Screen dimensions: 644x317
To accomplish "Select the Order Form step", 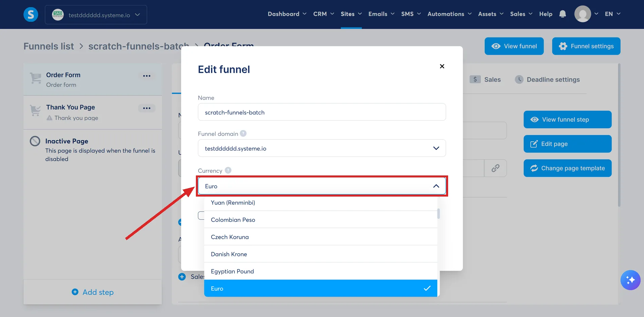I will point(93,79).
